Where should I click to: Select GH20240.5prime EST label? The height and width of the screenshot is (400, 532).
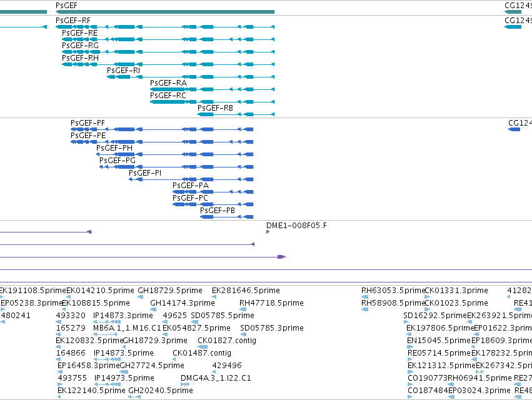[161, 391]
